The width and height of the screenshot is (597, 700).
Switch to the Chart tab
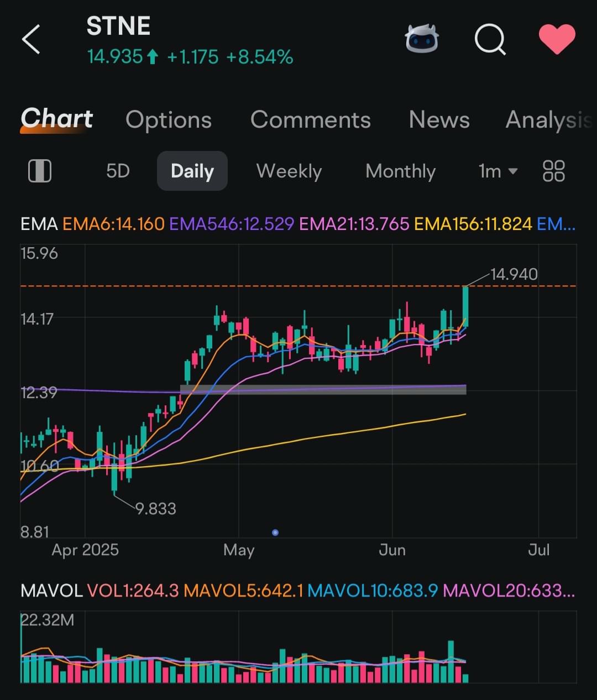coord(56,119)
